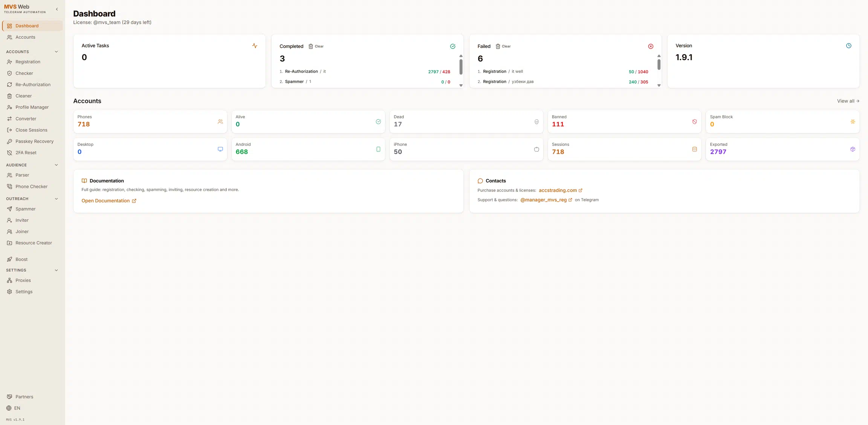Collapse the SETTINGS section

pyautogui.click(x=57, y=270)
